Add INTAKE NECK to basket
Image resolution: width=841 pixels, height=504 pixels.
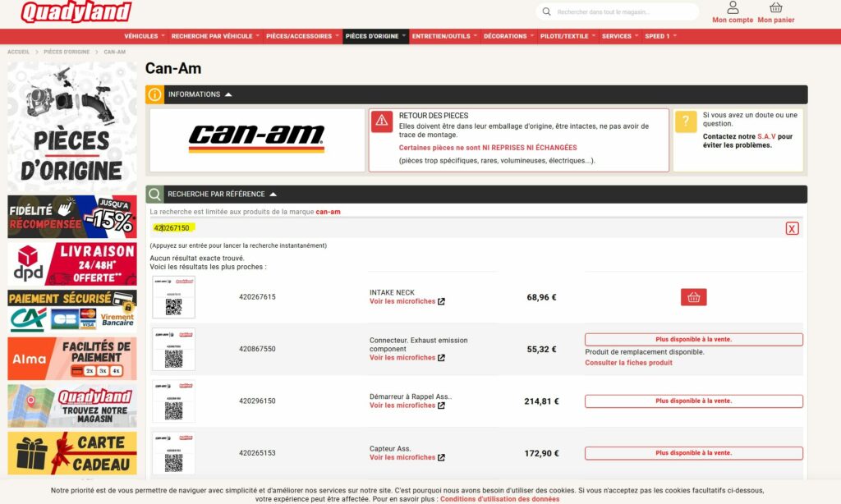(693, 297)
